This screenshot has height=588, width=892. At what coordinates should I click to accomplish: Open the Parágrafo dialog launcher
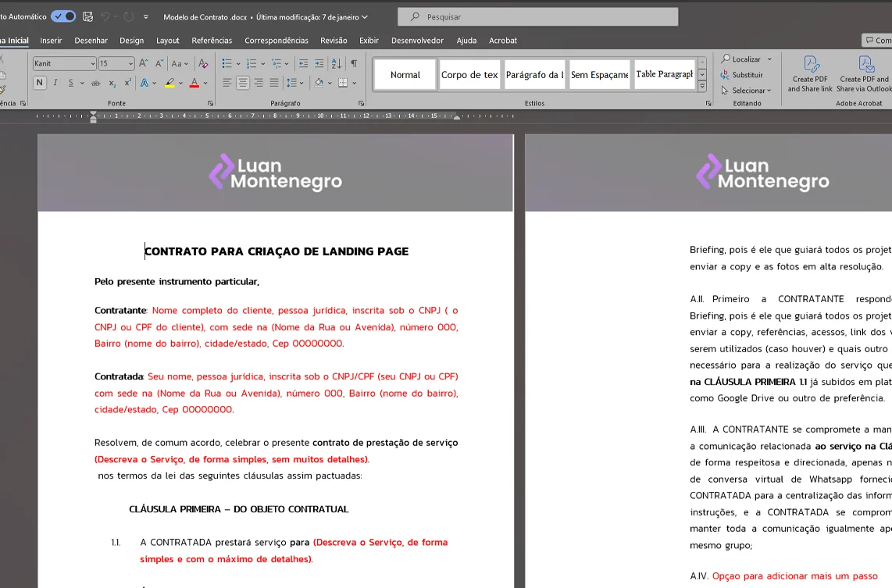point(361,104)
